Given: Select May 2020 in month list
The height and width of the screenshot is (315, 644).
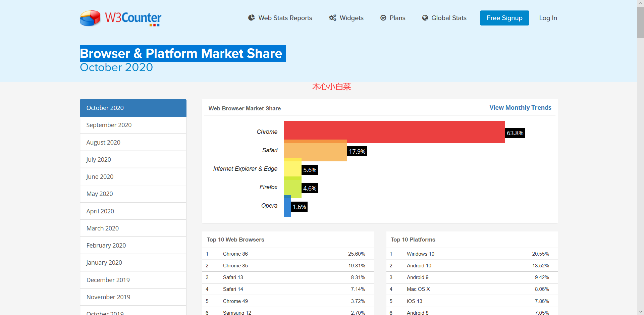Looking at the screenshot, I should pyautogui.click(x=133, y=194).
